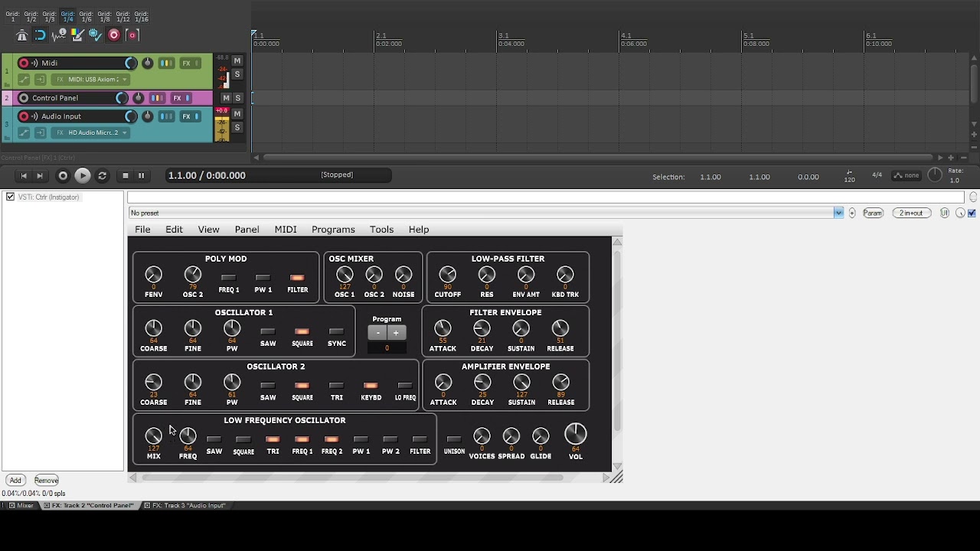This screenshot has width=980, height=551.
Task: Click the transport Play button
Action: (x=82, y=176)
